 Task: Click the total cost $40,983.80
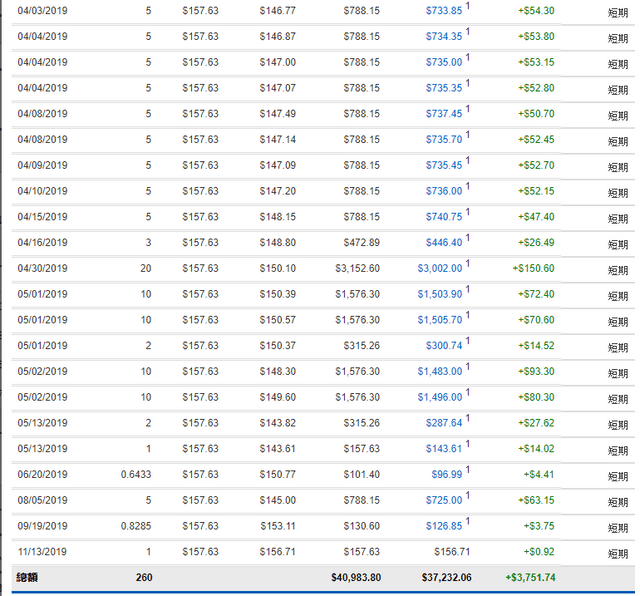[356, 577]
